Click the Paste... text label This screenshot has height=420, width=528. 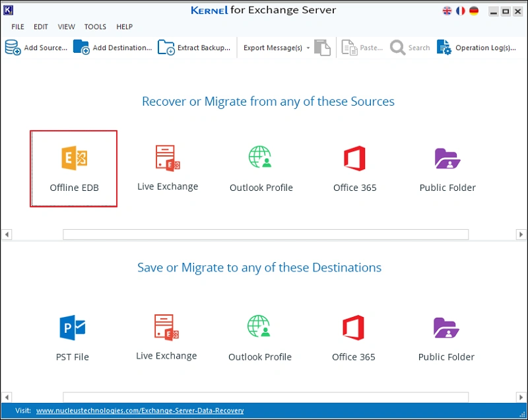pyautogui.click(x=371, y=48)
